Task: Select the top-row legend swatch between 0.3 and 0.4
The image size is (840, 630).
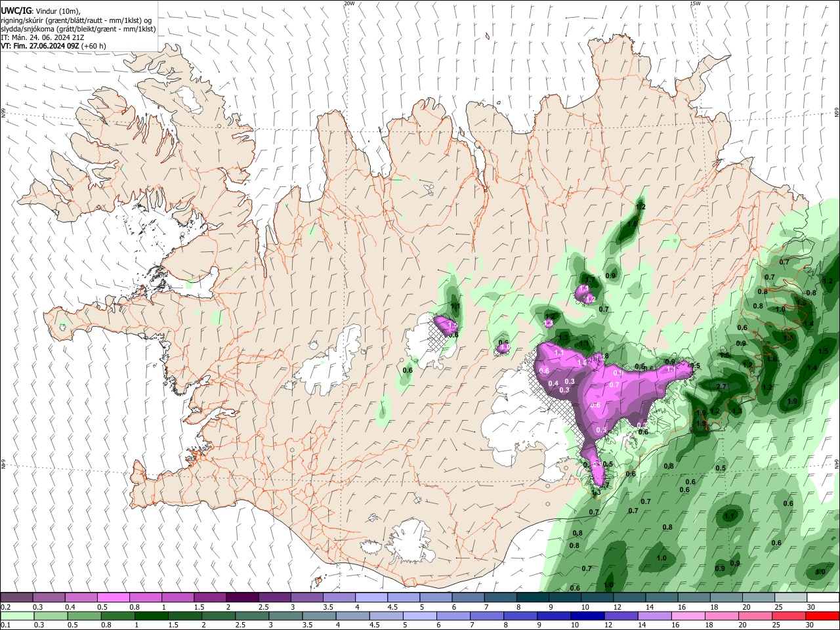Action: click(x=49, y=598)
